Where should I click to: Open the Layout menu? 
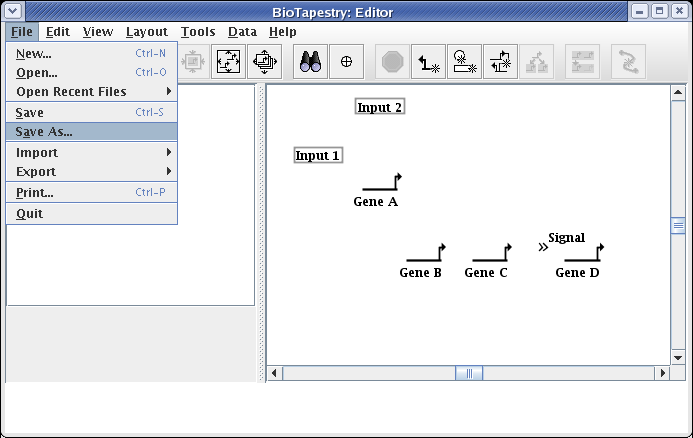click(146, 32)
